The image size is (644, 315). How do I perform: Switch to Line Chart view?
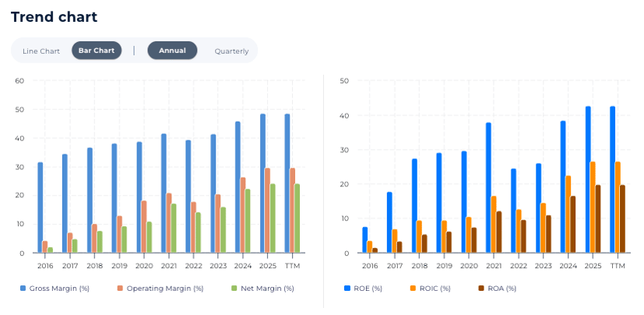(41, 51)
